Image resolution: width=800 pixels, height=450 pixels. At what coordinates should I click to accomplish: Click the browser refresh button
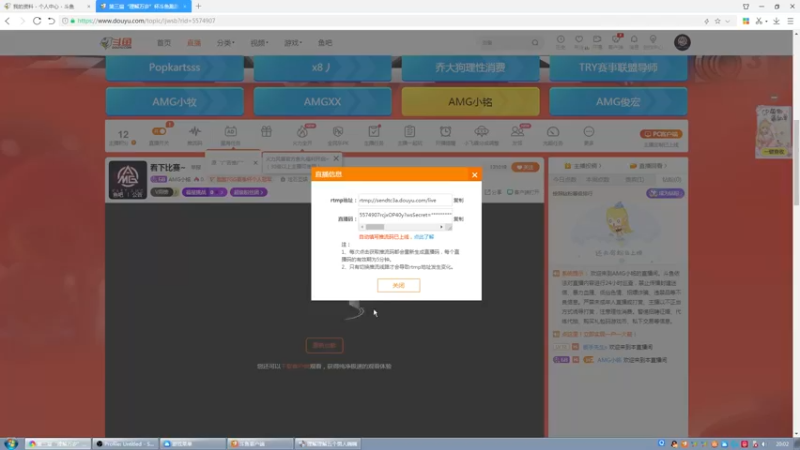[37, 21]
